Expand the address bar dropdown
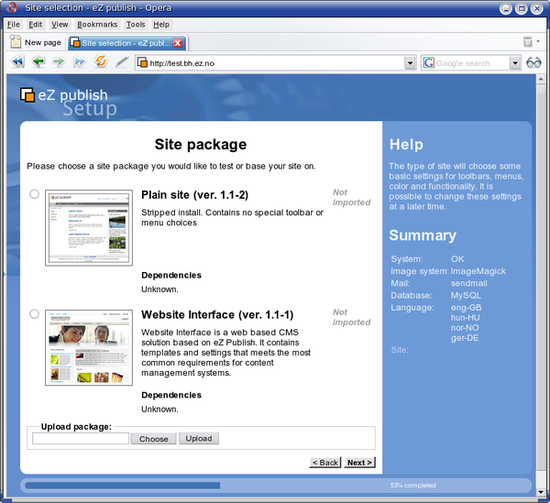This screenshot has height=503, width=550. pyautogui.click(x=410, y=63)
